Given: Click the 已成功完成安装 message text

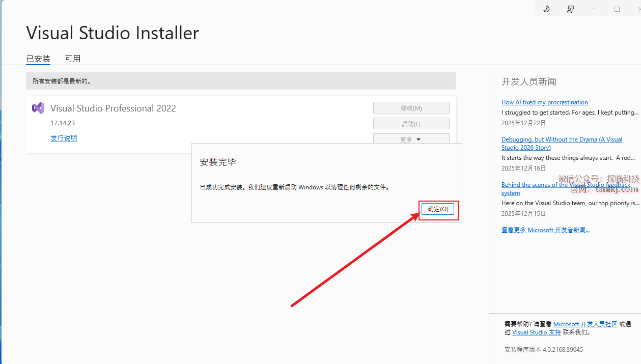Looking at the screenshot, I should 295,187.
